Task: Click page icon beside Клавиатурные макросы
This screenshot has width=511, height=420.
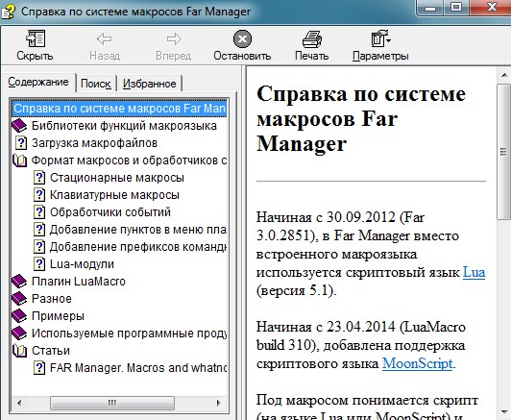Action: 39,195
